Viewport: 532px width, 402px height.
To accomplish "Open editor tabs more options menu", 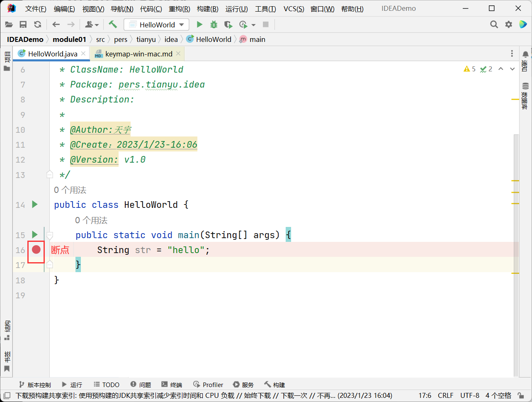I will pyautogui.click(x=512, y=54).
